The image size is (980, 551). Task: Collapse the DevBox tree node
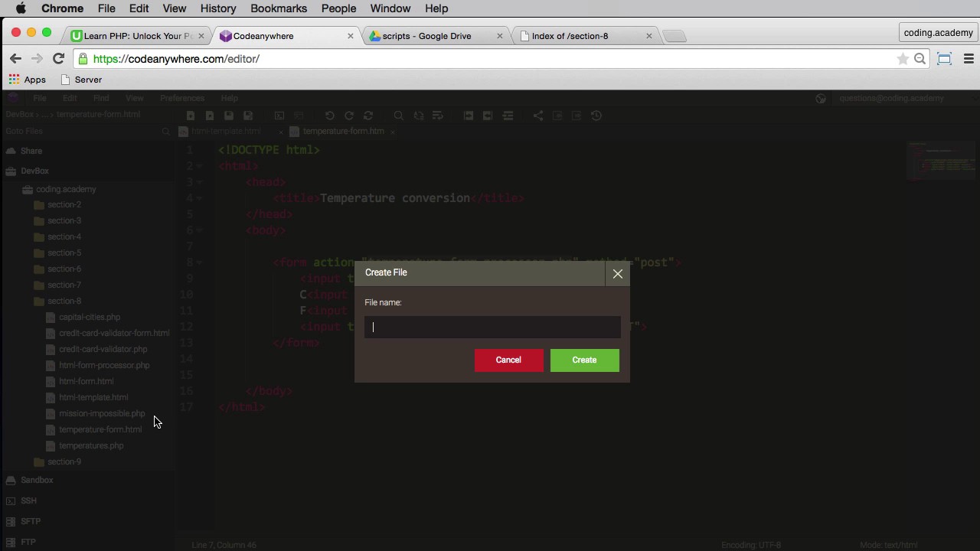pyautogui.click(x=34, y=171)
